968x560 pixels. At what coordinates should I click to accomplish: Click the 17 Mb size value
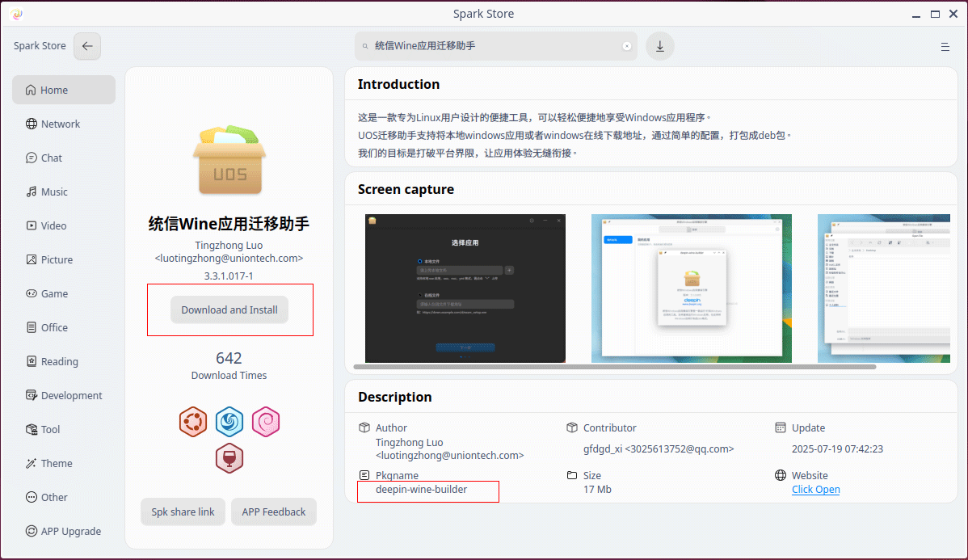tap(598, 490)
